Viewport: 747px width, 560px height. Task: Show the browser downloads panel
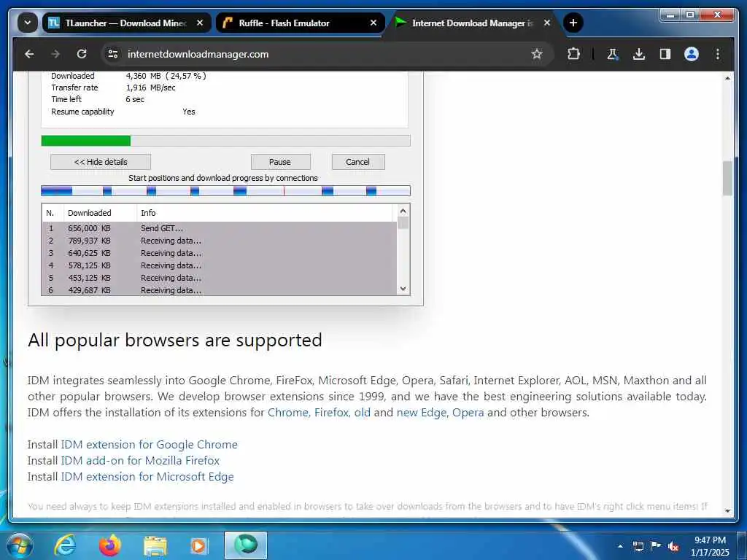(x=639, y=54)
